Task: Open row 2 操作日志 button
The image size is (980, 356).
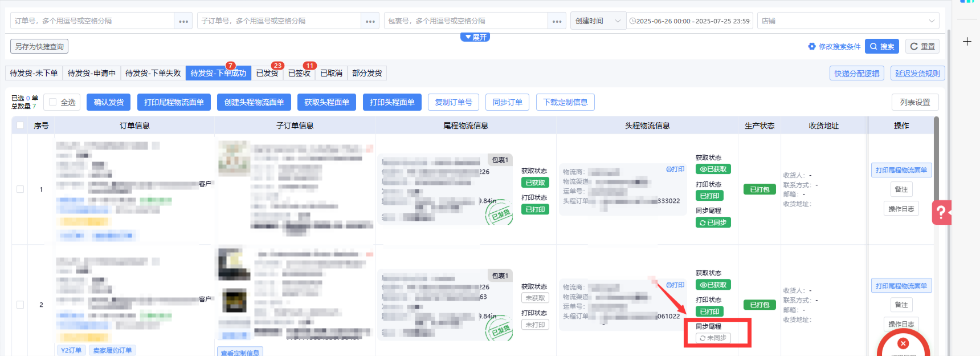Action: (901, 324)
